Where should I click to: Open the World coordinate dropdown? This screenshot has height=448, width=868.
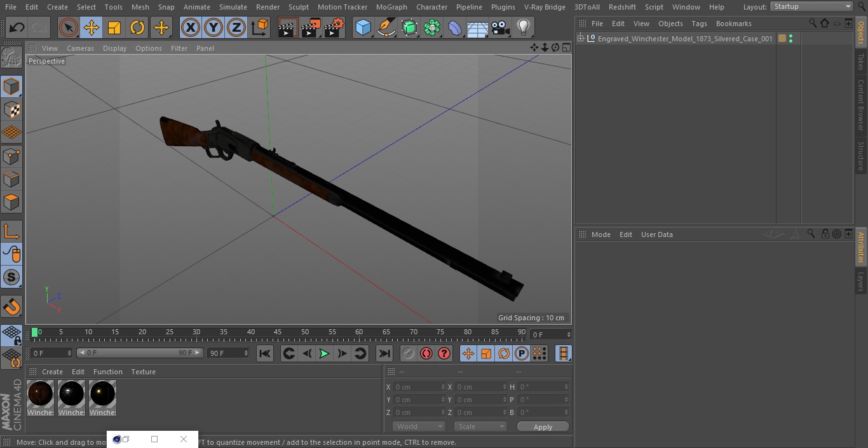419,426
